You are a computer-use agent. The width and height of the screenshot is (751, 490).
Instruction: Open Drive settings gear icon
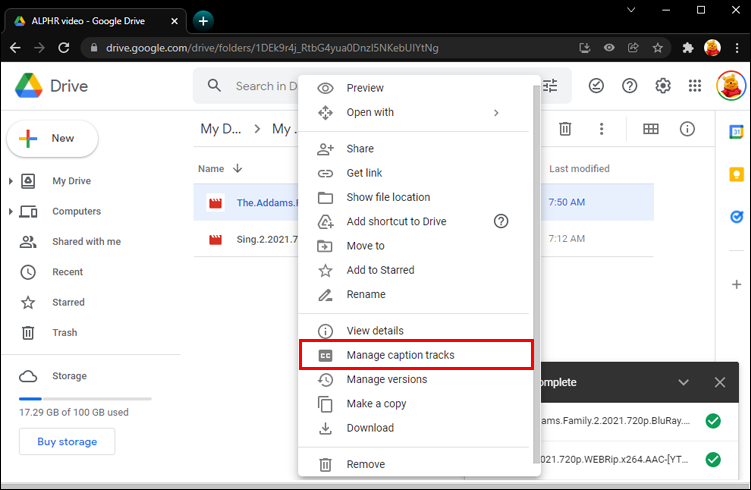coord(663,86)
